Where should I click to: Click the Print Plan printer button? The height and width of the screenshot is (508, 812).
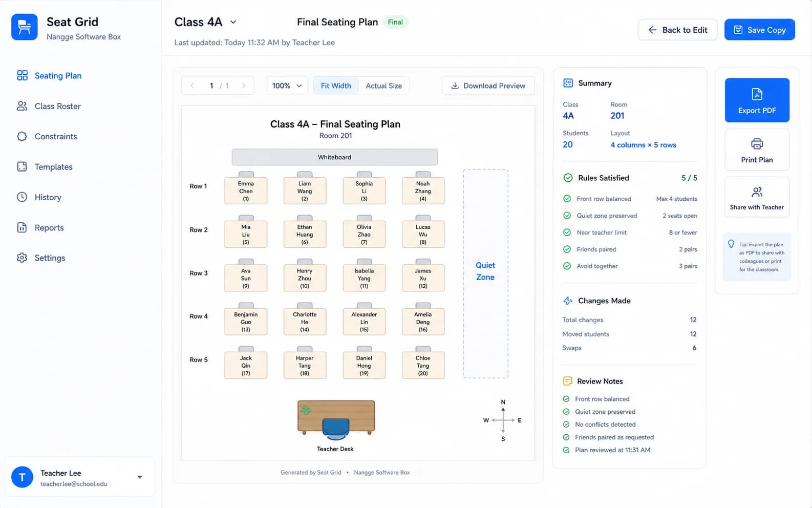[757, 150]
